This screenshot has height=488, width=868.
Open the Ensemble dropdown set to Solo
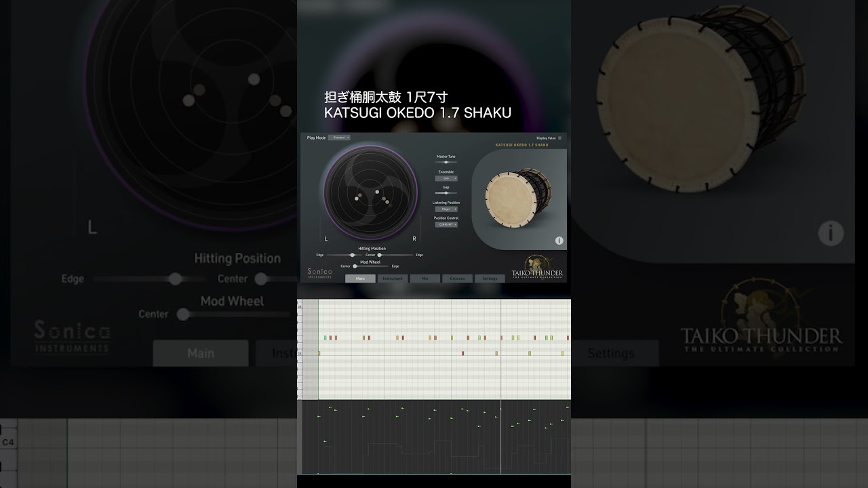[446, 178]
